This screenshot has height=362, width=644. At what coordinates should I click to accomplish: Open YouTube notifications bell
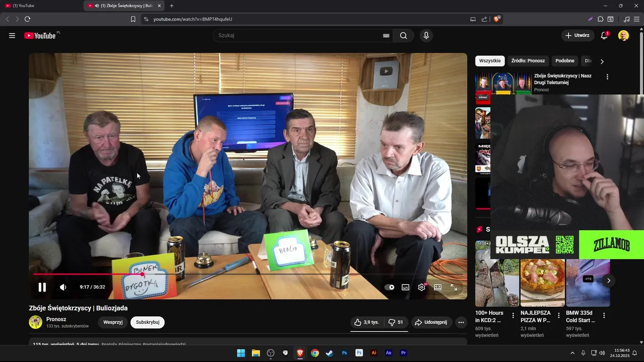[604, 35]
